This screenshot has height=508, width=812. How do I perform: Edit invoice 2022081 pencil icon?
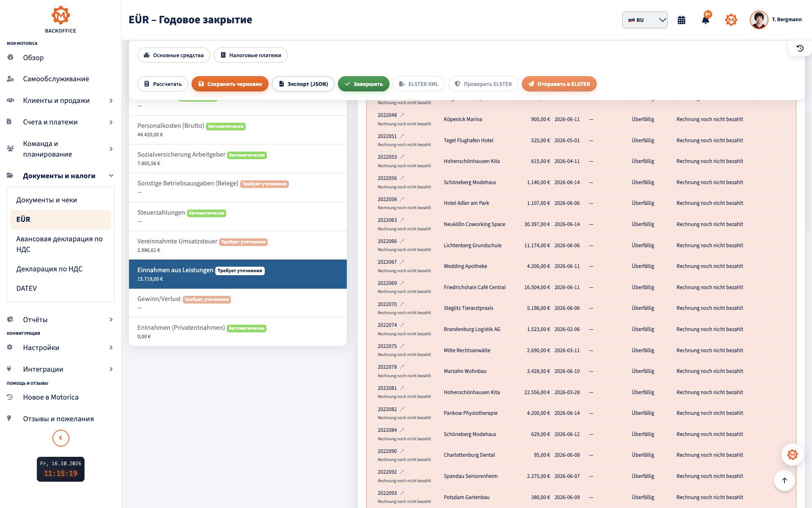[402, 388]
